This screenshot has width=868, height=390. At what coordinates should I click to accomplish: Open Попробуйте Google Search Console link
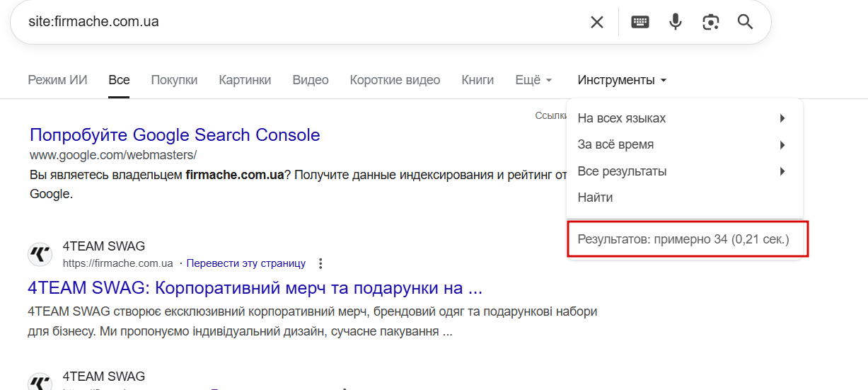175,134
